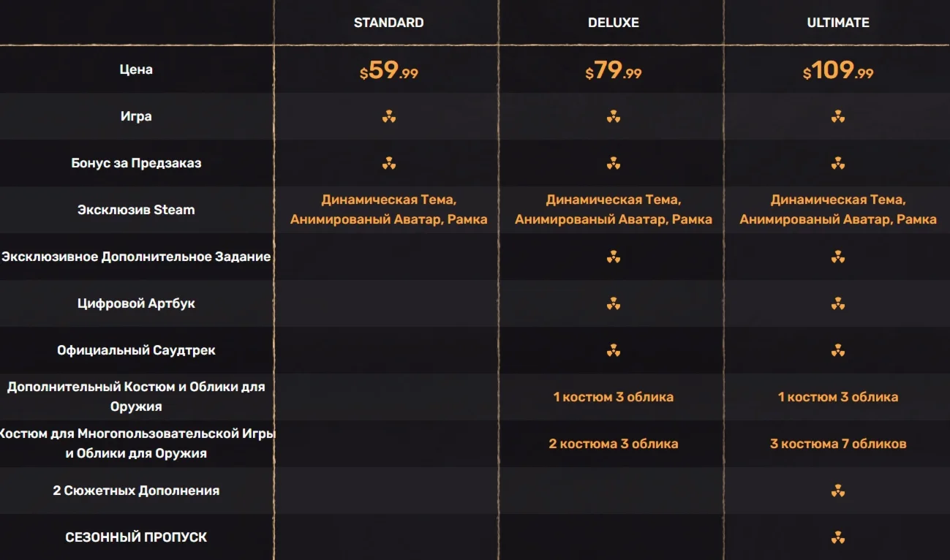This screenshot has width=950, height=560.
Task: Click the Standard Бонус за Предзаказ icon
Action: tap(389, 163)
